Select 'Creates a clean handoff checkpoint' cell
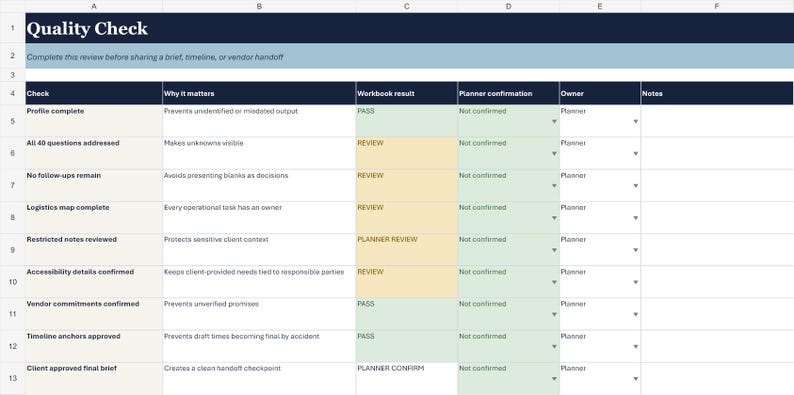The height and width of the screenshot is (395, 794). pyautogui.click(x=259, y=378)
